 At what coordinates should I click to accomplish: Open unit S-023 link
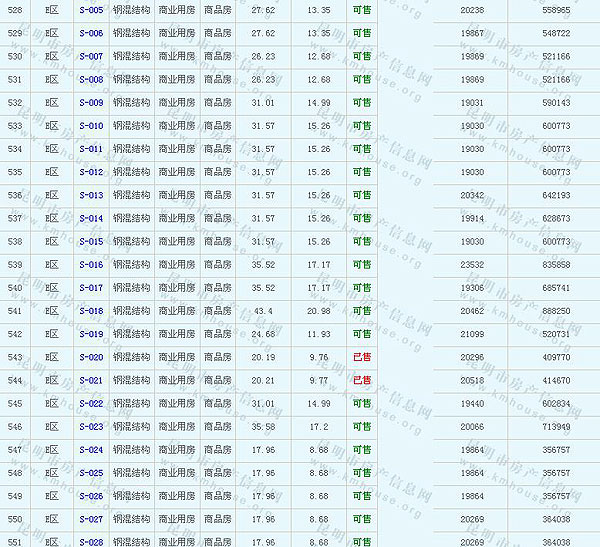90,427
